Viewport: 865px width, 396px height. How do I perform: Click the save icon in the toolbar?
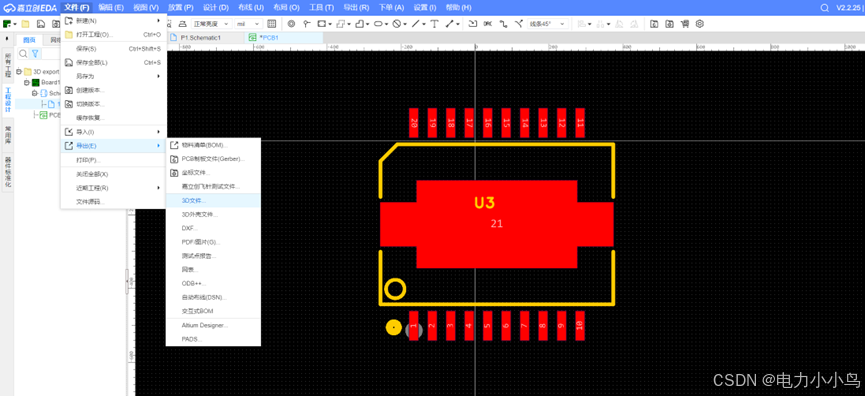coord(40,24)
